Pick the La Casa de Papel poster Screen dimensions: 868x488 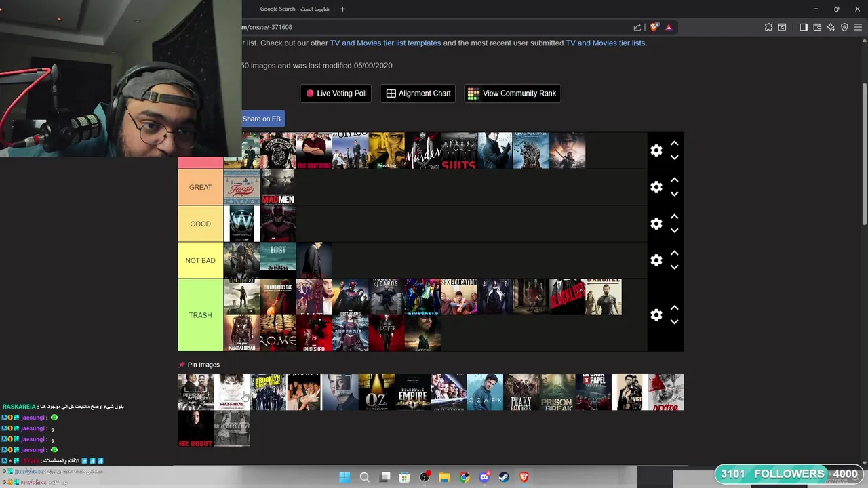click(593, 392)
